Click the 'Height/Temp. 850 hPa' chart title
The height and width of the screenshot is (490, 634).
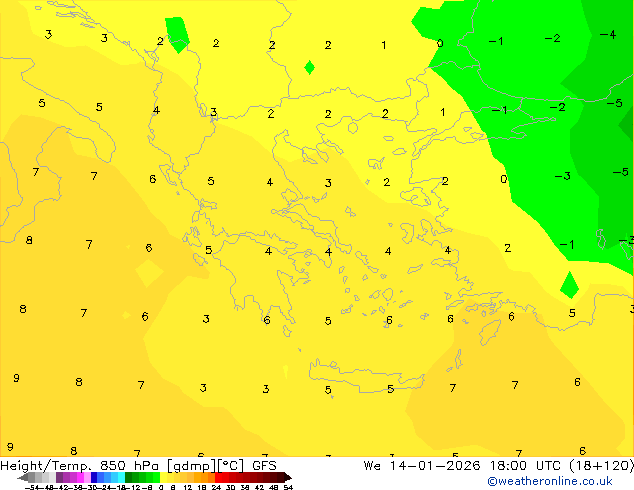pos(79,466)
